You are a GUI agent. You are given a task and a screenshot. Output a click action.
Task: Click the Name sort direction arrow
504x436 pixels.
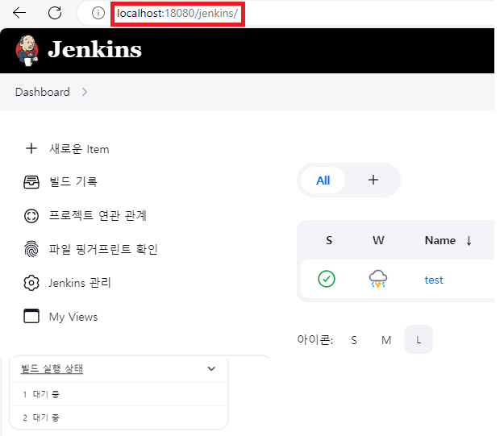click(469, 241)
